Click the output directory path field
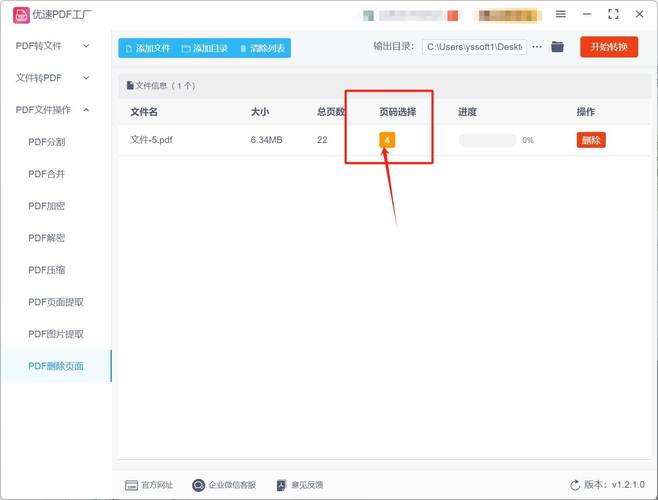The image size is (658, 500). point(474,47)
